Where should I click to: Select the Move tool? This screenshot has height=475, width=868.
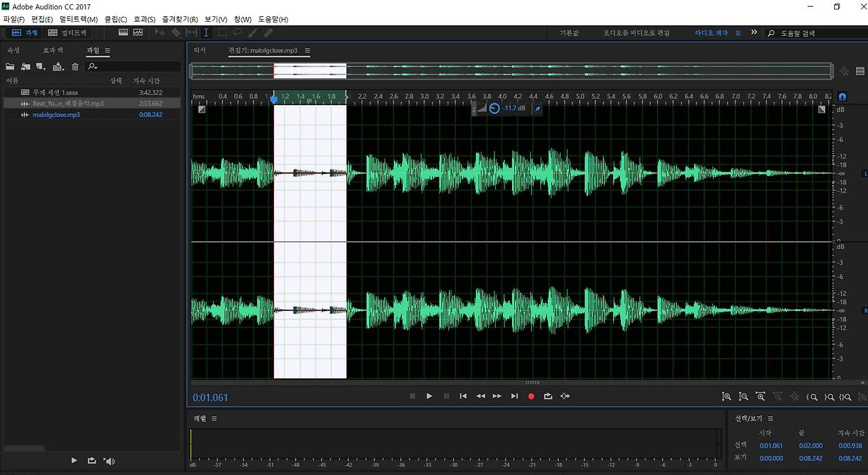click(160, 32)
